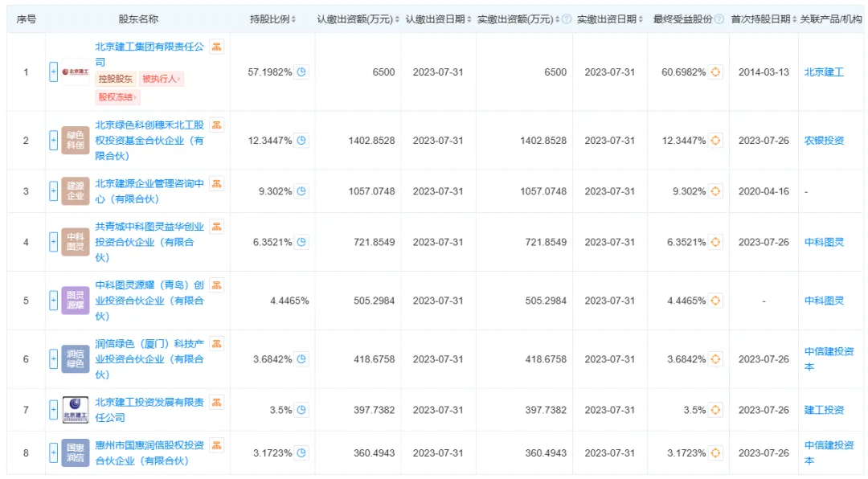Screen dimensions: 868x479
Task: Click the 北京建工 logo thumbnail in row 7
Action: click(x=76, y=411)
